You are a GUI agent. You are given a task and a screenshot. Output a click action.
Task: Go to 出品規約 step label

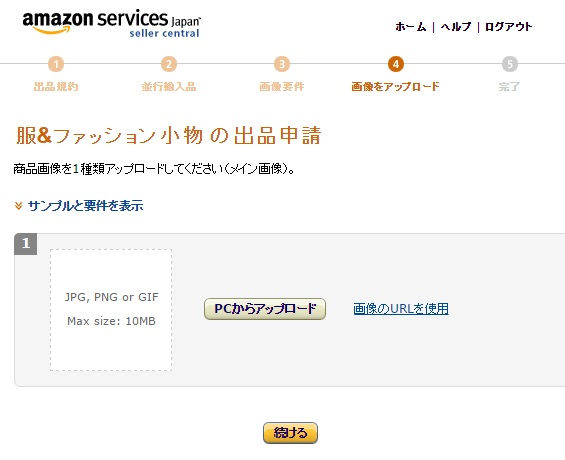click(x=56, y=86)
